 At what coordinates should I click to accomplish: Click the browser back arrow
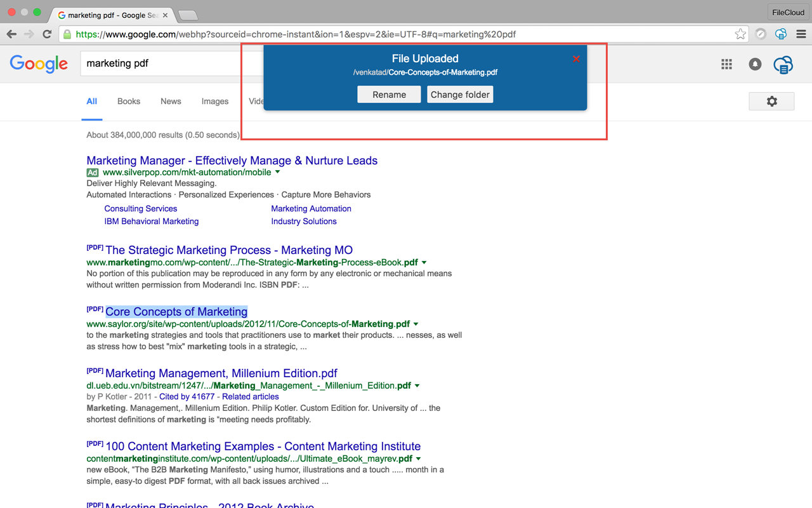pos(11,34)
